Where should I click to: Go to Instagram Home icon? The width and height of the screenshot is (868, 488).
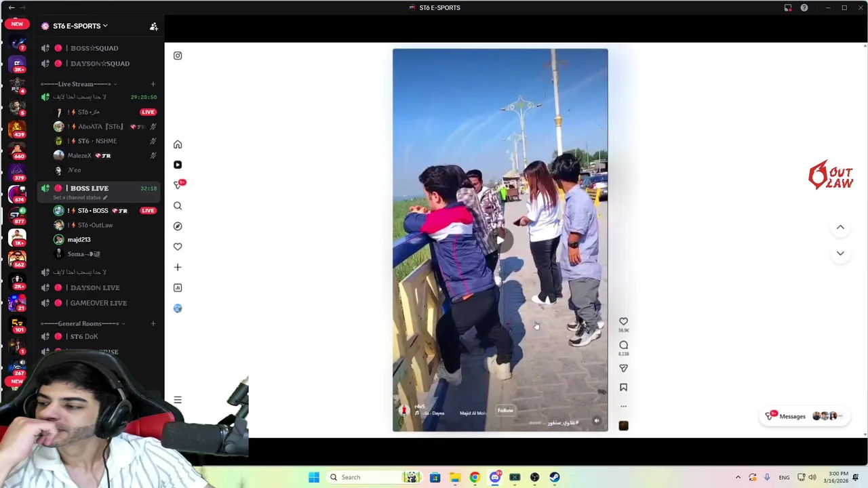[x=178, y=144]
